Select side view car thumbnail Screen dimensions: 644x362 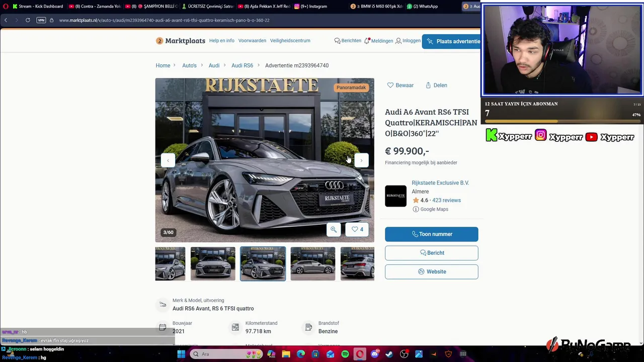point(312,263)
